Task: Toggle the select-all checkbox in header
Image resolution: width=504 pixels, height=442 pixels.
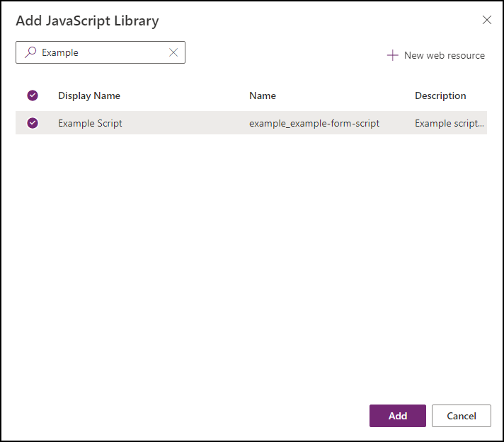Action: point(33,95)
